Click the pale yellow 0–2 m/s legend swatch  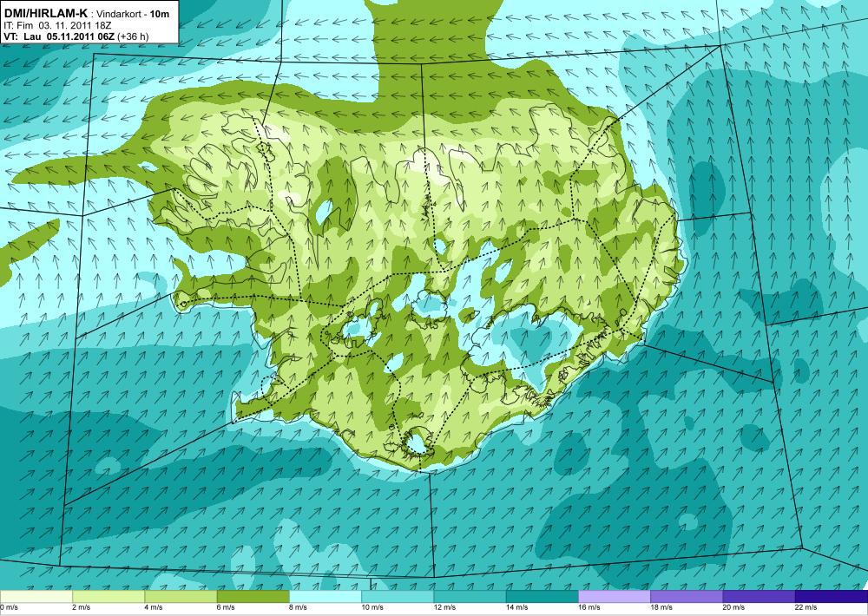[36, 597]
